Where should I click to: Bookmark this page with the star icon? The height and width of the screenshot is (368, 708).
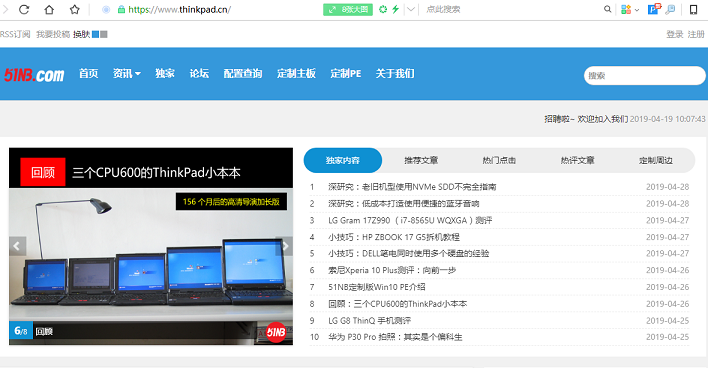click(x=75, y=9)
